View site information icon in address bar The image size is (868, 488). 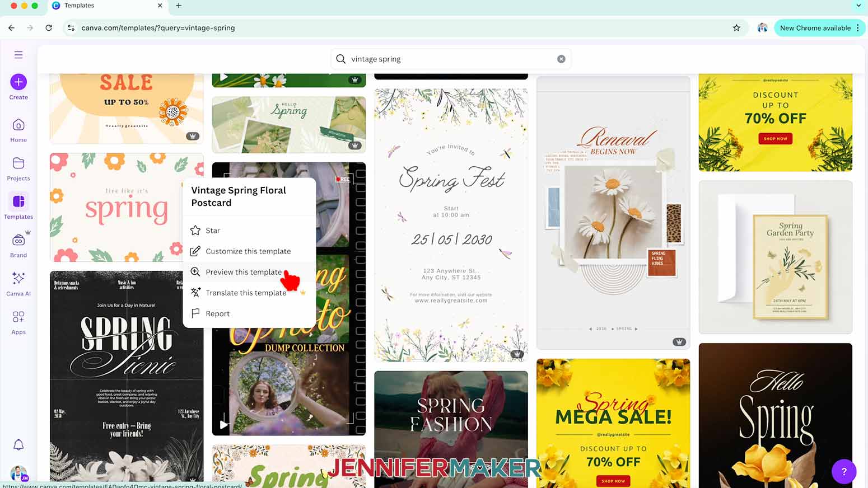point(71,28)
